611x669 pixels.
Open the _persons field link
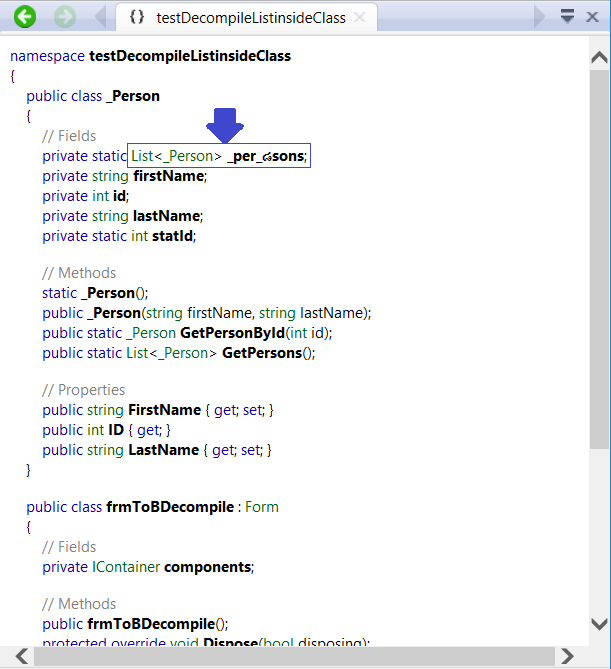[266, 156]
